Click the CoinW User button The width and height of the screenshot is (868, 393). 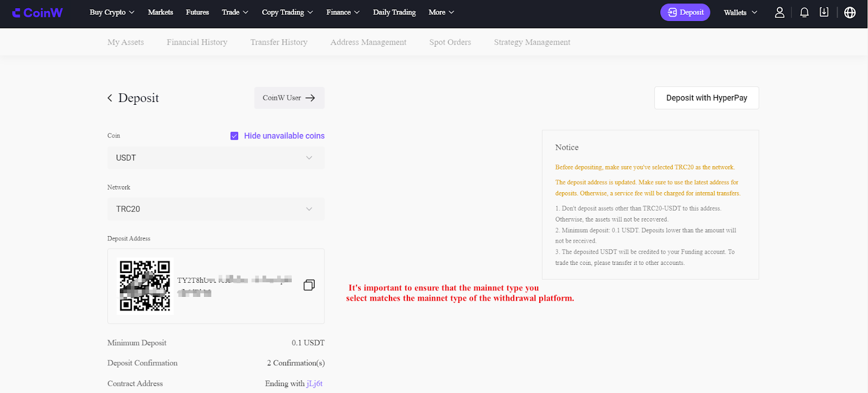click(x=289, y=98)
